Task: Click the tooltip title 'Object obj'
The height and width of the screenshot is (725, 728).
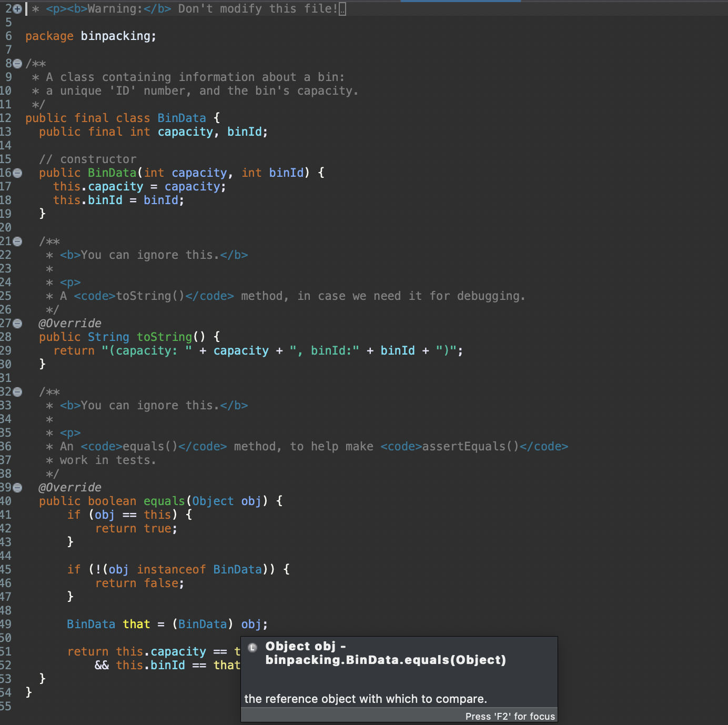Action: coord(300,646)
